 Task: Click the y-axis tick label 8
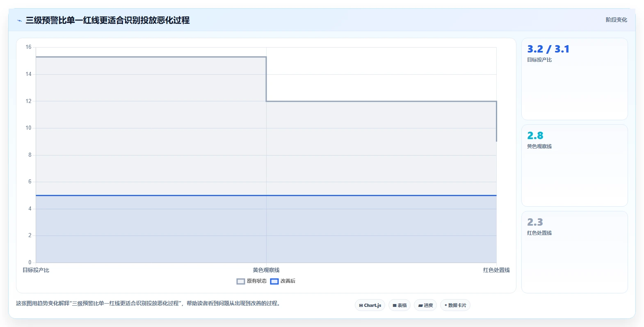[30, 155]
